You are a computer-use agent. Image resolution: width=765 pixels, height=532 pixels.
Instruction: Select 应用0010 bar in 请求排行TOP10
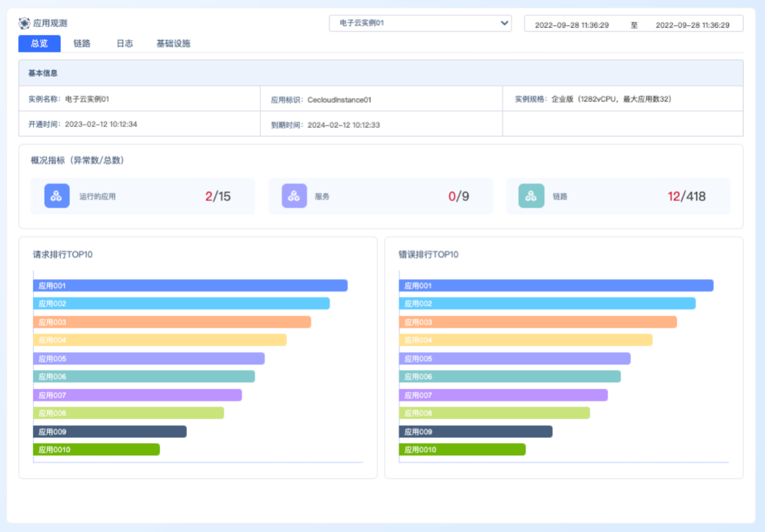pos(97,450)
